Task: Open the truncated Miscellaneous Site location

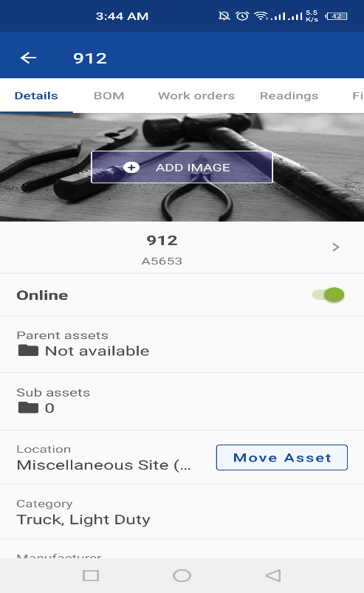Action: point(104,465)
